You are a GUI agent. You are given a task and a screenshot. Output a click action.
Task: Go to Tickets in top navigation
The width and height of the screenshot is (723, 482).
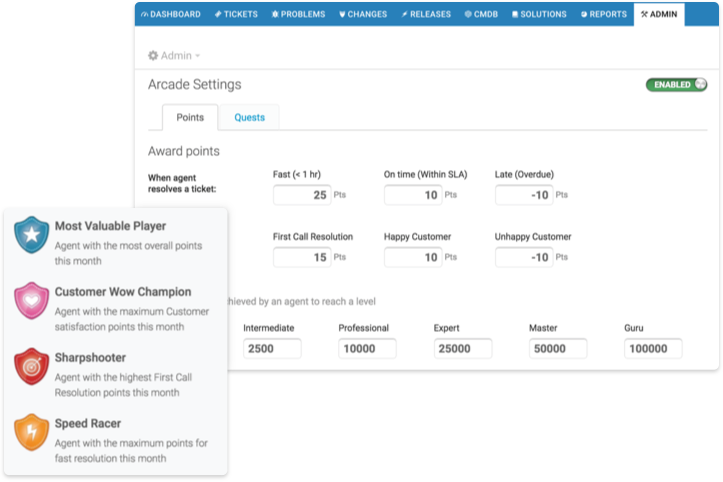[x=236, y=15]
